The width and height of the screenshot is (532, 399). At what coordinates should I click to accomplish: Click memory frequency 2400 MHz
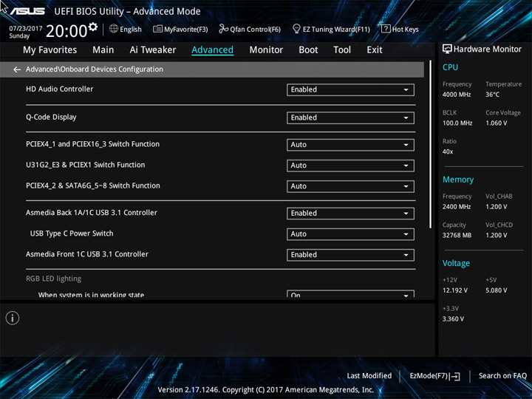[x=457, y=207]
